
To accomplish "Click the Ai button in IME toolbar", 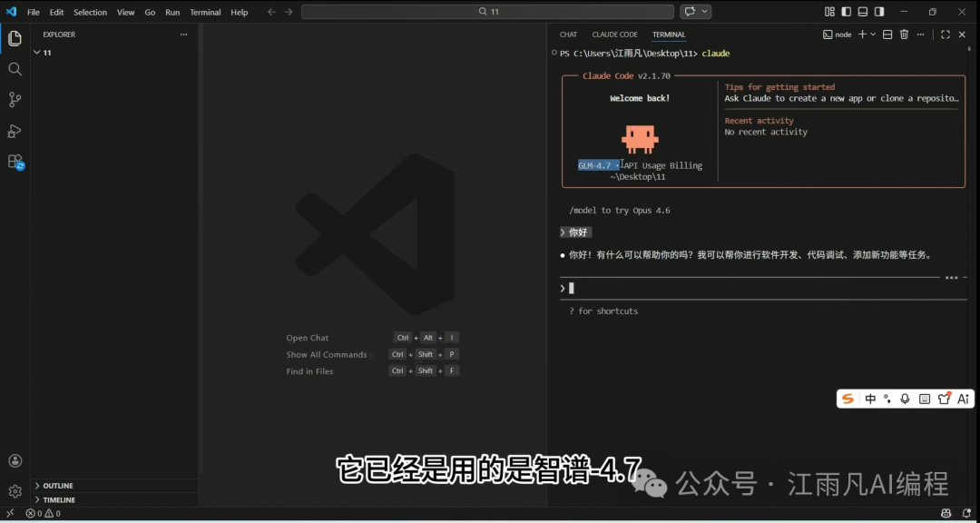I will [x=963, y=400].
